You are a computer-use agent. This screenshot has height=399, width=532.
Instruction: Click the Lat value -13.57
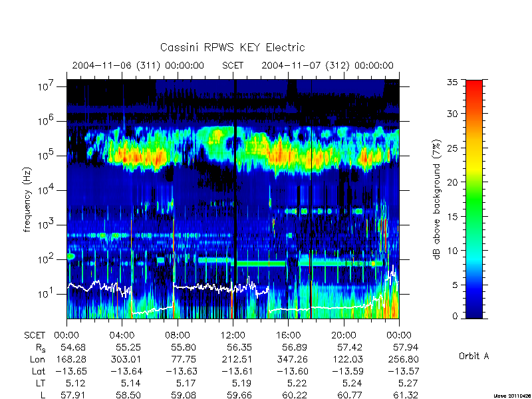pyautogui.click(x=403, y=371)
